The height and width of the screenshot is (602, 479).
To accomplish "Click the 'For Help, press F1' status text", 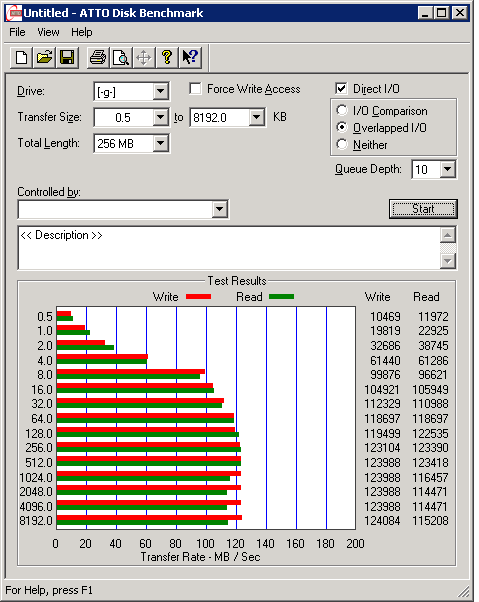I will coord(49,590).
